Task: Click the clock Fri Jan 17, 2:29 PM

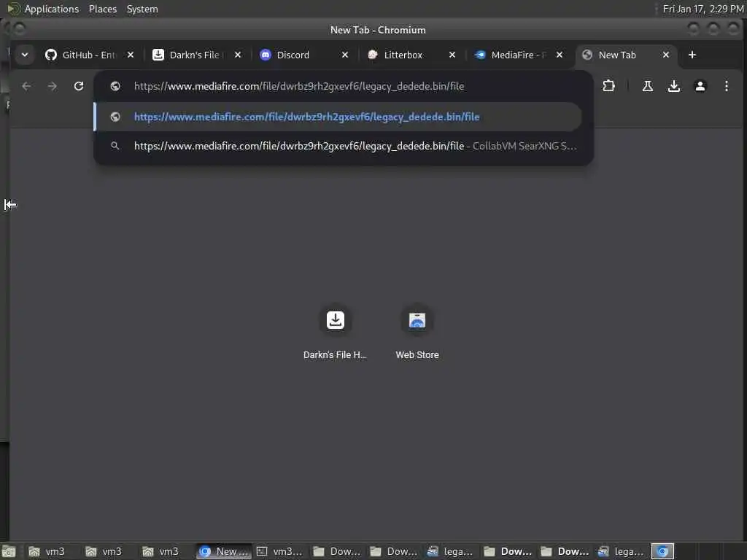Action: [703, 9]
